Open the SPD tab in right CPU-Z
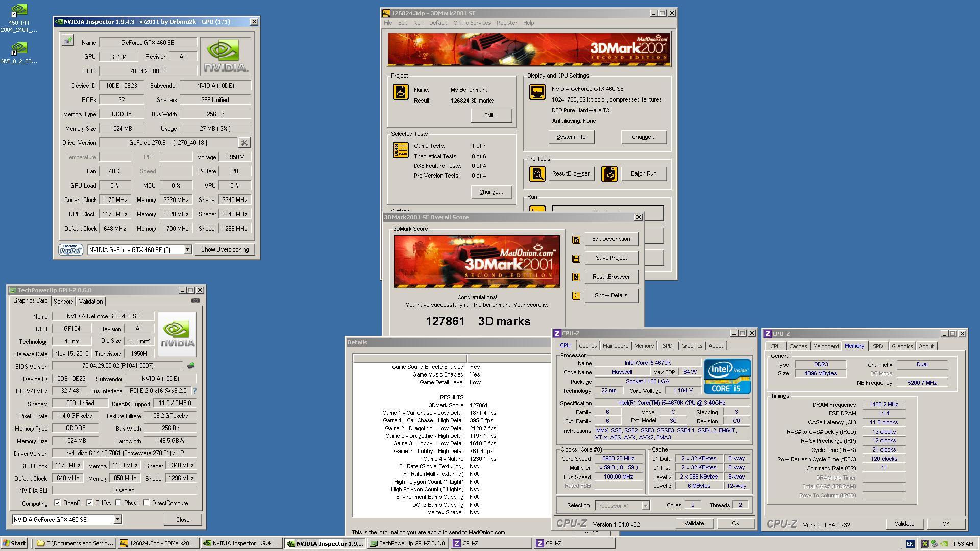 pos(877,346)
